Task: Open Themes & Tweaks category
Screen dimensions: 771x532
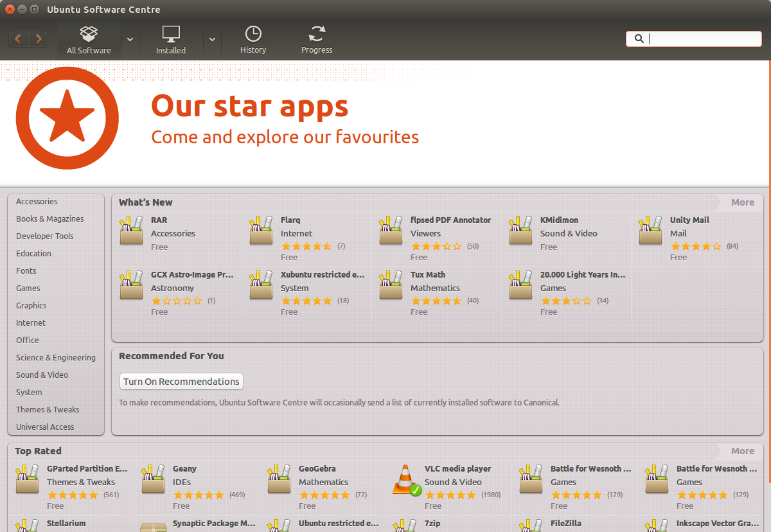Action: 48,410
